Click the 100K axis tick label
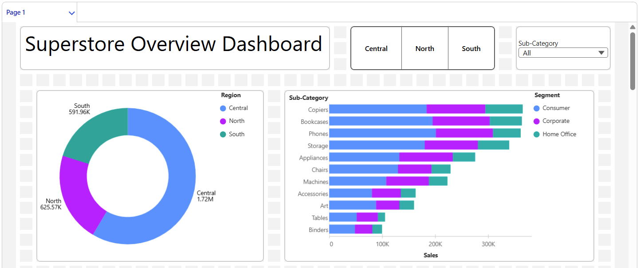 382,244
